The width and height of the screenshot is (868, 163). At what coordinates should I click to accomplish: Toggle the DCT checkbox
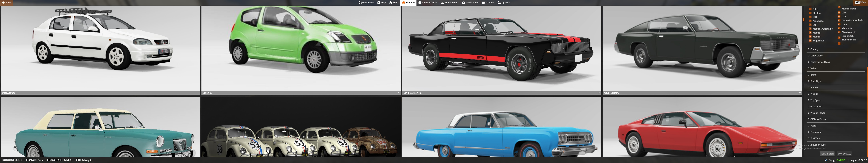(x=810, y=17)
